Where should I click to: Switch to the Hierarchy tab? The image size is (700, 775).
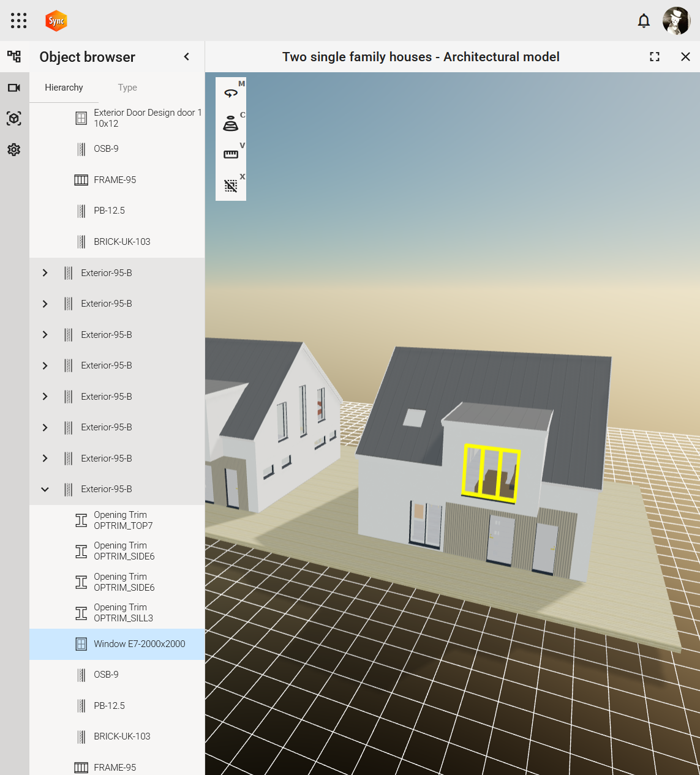[x=64, y=88]
